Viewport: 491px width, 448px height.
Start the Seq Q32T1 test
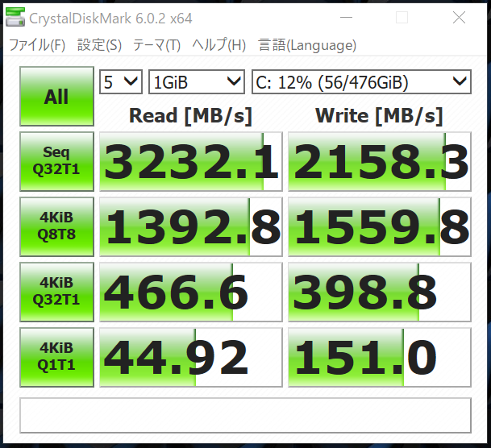[x=56, y=161]
